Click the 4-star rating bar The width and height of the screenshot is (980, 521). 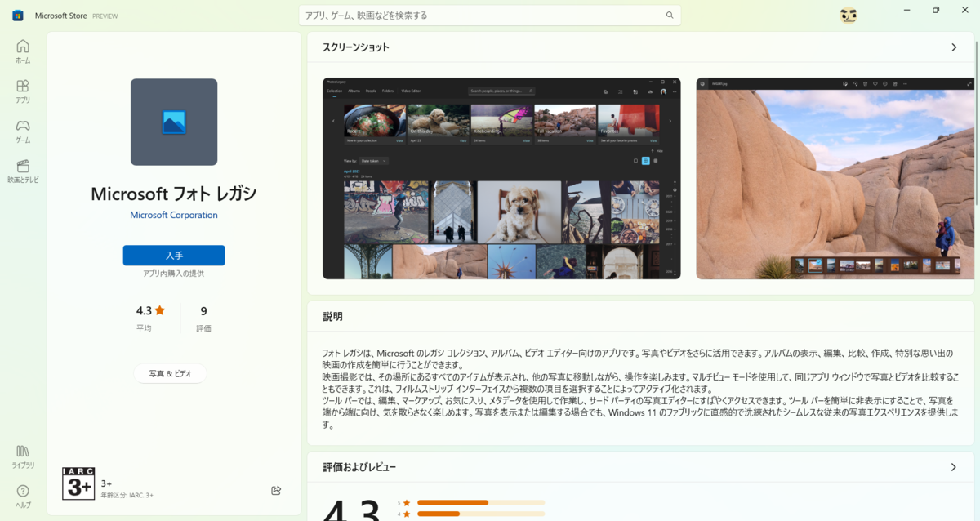(480, 514)
